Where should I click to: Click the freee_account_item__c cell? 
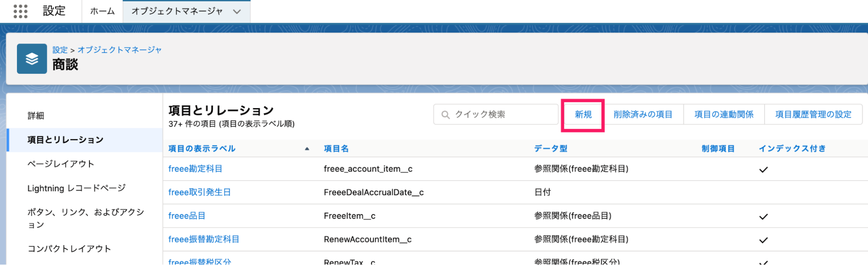pos(368,169)
